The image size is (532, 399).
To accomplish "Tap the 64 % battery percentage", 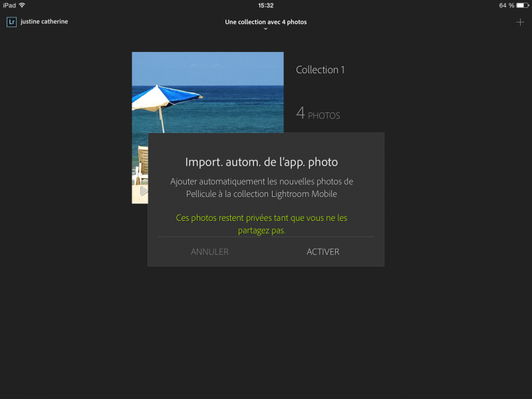I will [x=507, y=5].
